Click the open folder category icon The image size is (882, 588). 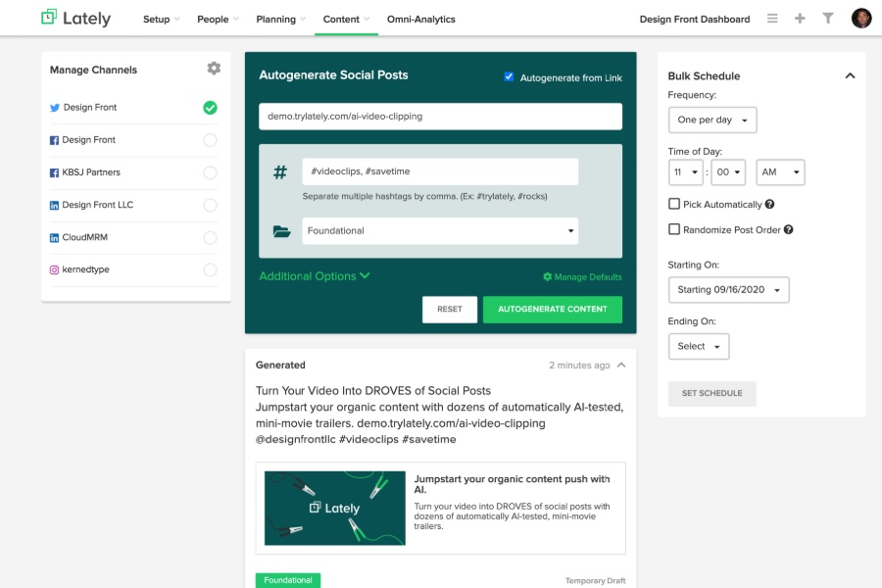point(282,231)
